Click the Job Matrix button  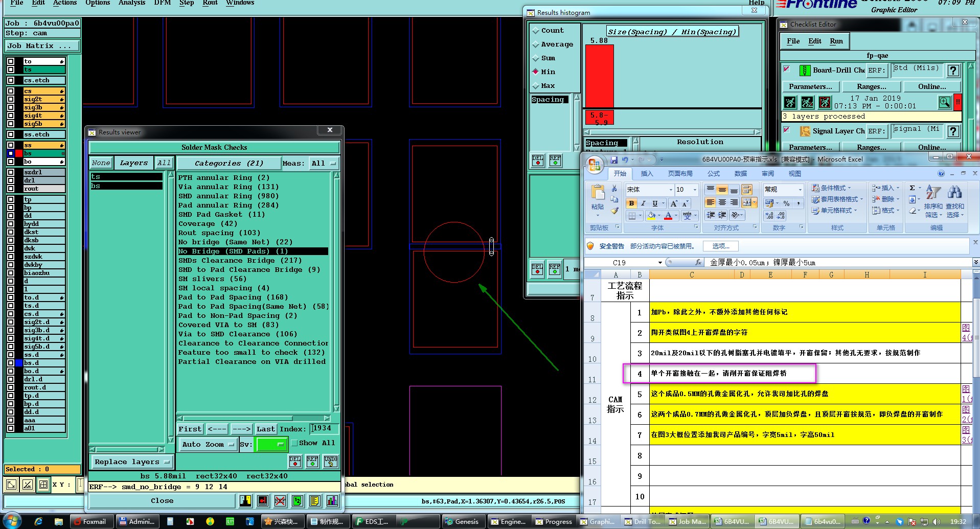pyautogui.click(x=42, y=46)
